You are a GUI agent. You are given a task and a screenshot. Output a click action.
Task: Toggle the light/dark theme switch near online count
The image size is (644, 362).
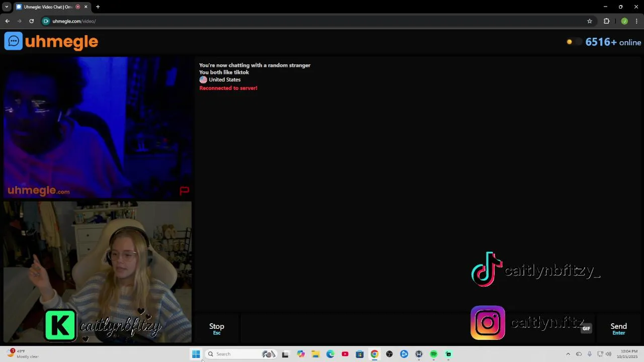[x=574, y=42]
